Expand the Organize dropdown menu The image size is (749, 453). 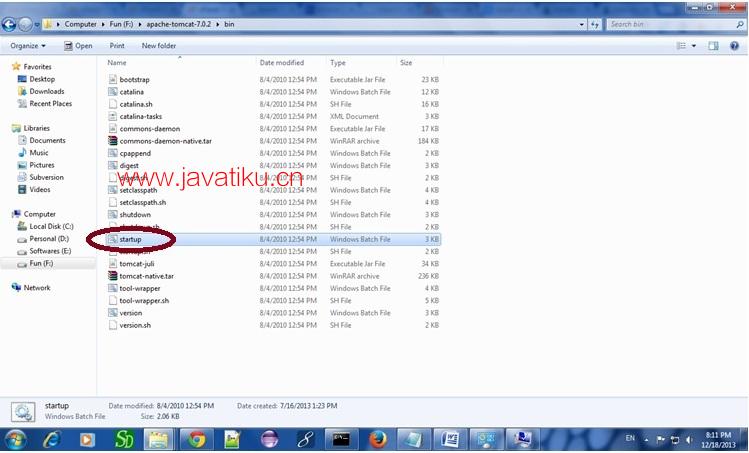tap(28, 45)
